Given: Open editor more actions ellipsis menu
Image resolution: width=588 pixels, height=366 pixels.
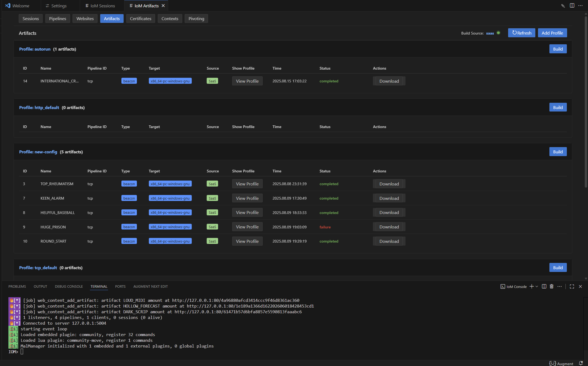Looking at the screenshot, I should pos(580,6).
